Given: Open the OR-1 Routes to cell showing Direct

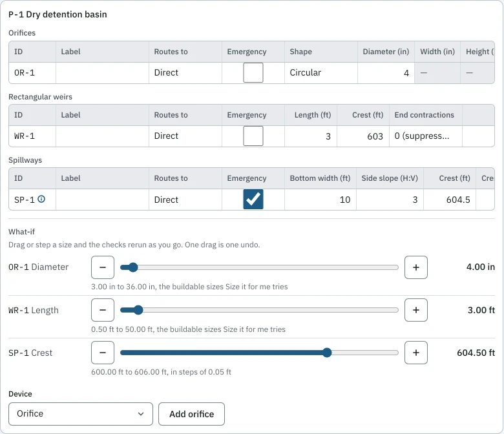Looking at the screenshot, I should tap(185, 73).
